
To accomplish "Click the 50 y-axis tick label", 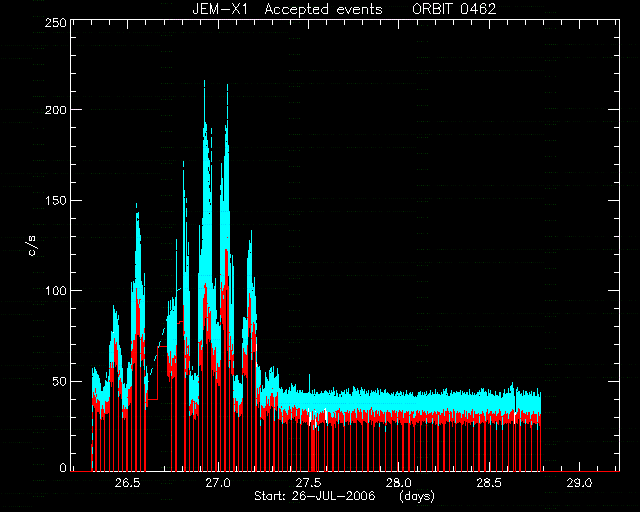I will pos(59,381).
